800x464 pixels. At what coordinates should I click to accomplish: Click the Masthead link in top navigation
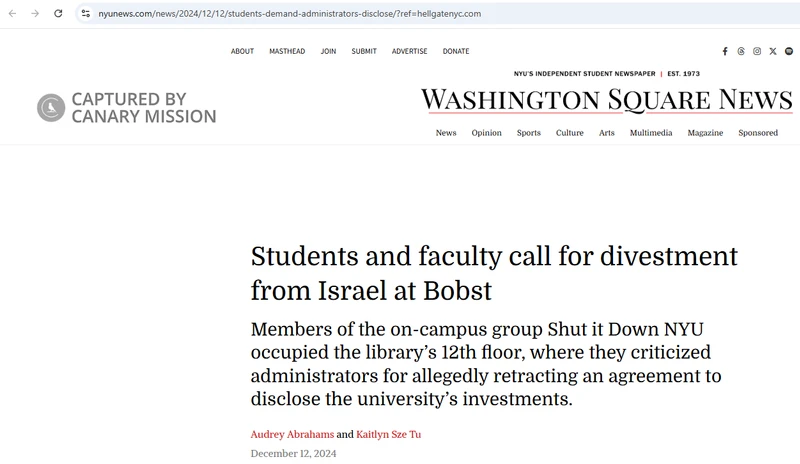[287, 51]
